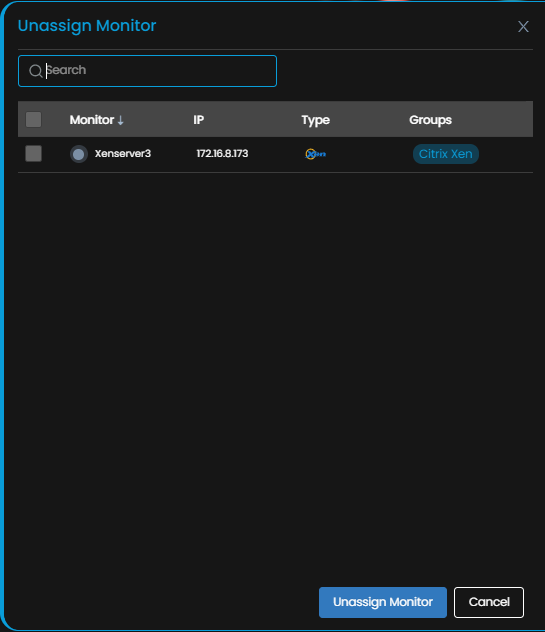Close the Unassign Monitor dialog

pyautogui.click(x=523, y=27)
